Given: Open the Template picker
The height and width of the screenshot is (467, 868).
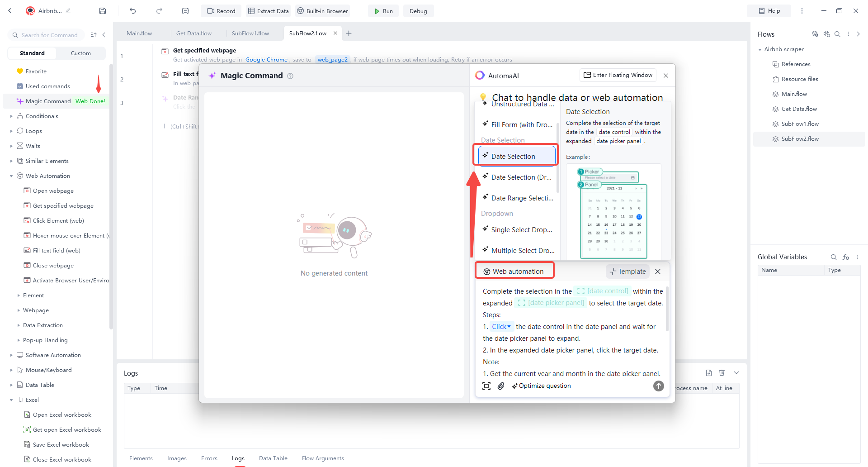Looking at the screenshot, I should pos(627,271).
